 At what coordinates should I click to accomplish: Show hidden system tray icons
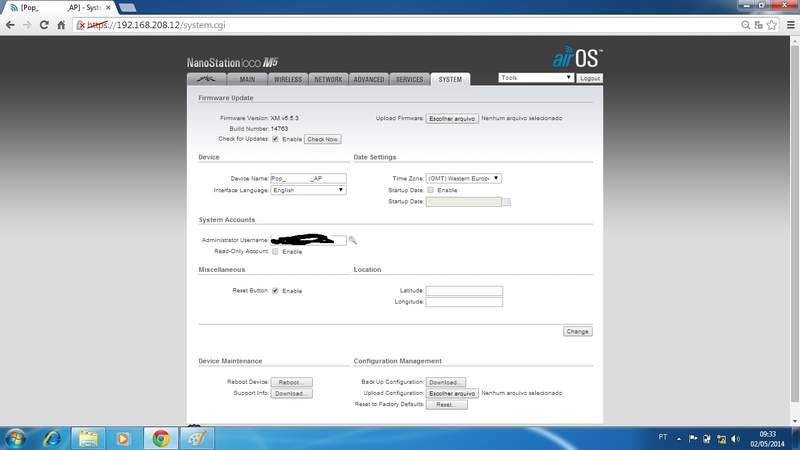[x=679, y=439]
